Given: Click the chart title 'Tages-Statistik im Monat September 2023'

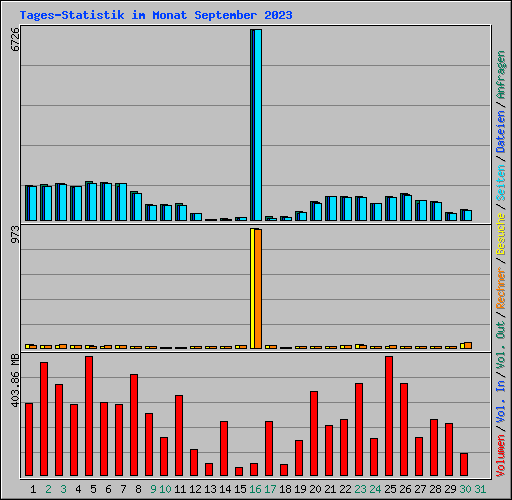Looking at the screenshot, I should pyautogui.click(x=156, y=15).
